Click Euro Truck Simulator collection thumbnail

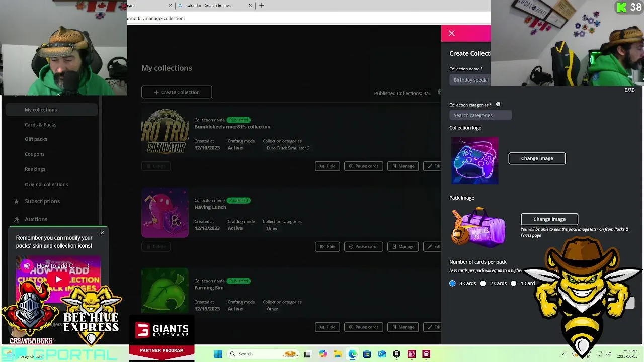pos(165,132)
